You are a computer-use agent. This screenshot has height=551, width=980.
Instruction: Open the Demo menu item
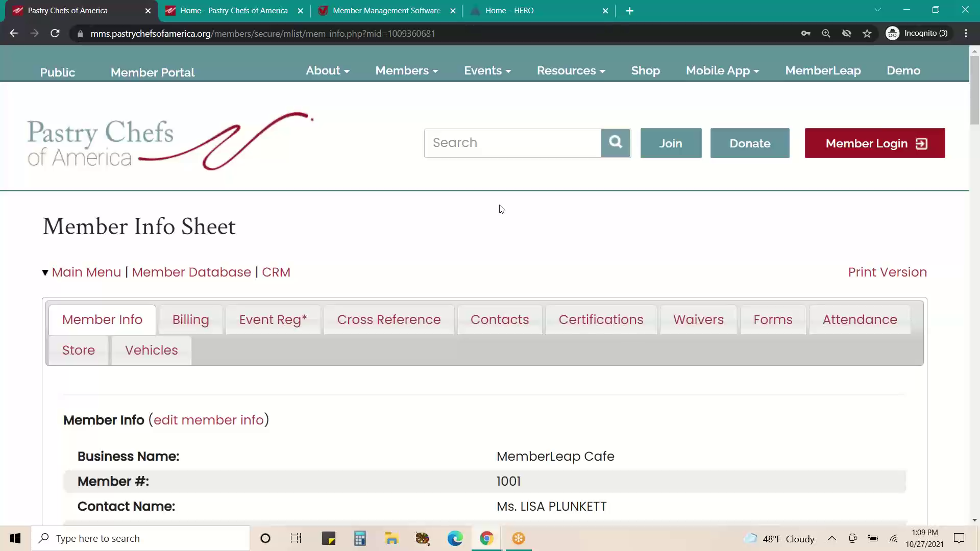[x=903, y=71]
